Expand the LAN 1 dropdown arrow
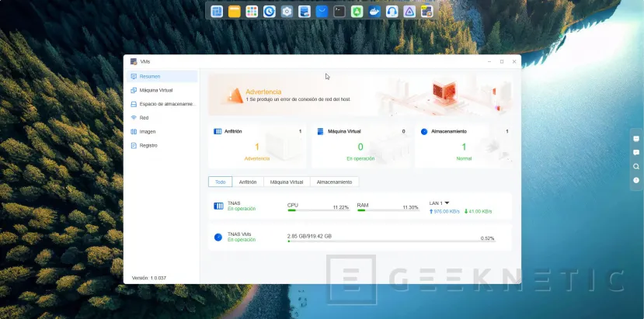644x319 pixels. (x=447, y=203)
